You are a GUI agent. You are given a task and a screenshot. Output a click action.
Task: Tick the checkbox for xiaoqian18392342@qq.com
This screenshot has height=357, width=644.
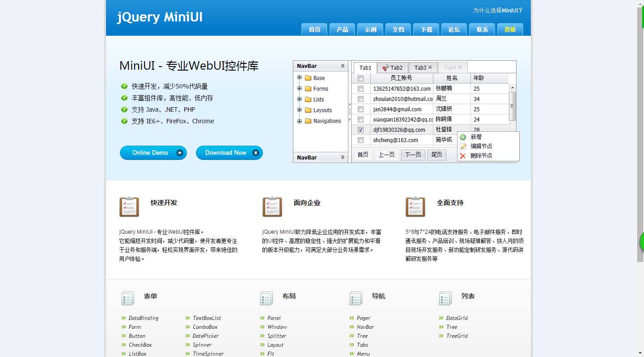[361, 119]
